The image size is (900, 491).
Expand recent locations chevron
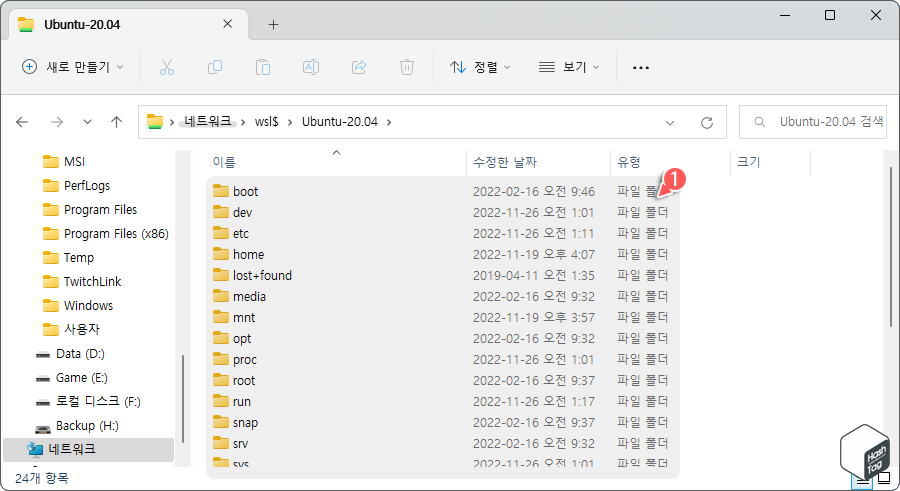(x=87, y=122)
